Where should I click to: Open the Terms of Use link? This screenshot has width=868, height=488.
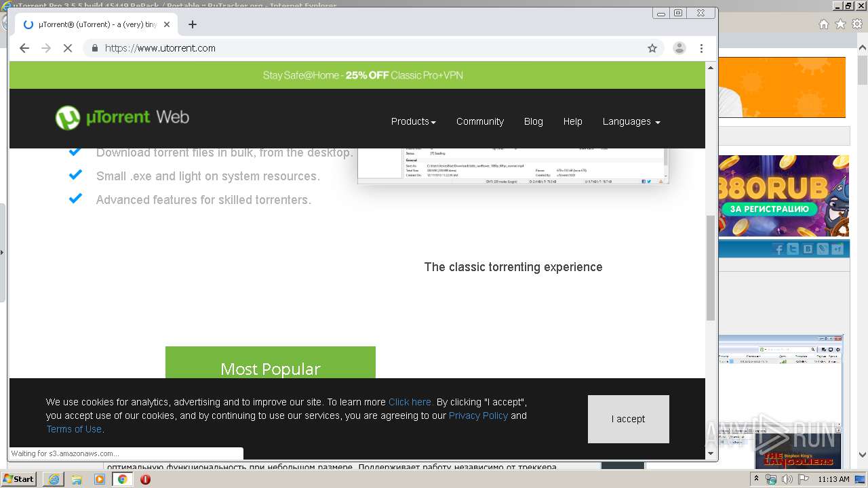click(74, 429)
